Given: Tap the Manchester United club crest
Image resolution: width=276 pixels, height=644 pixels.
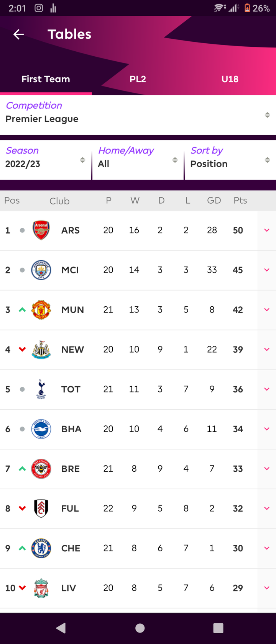Looking at the screenshot, I should click(41, 310).
